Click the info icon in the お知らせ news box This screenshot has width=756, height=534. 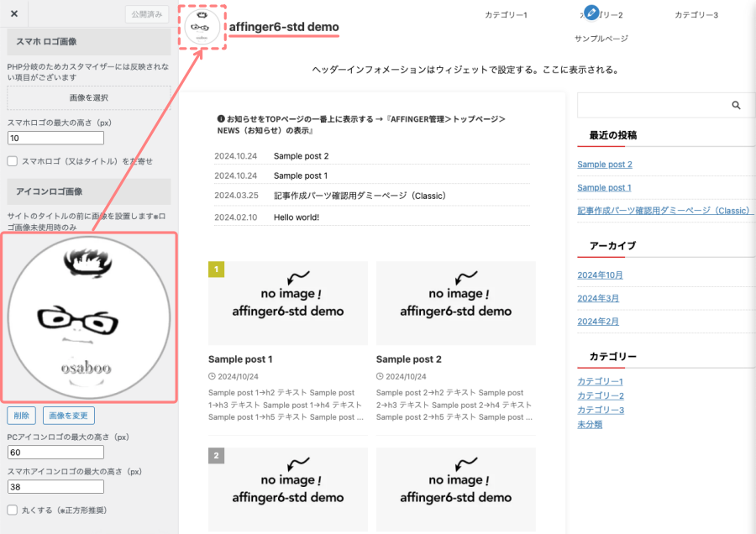tap(219, 118)
